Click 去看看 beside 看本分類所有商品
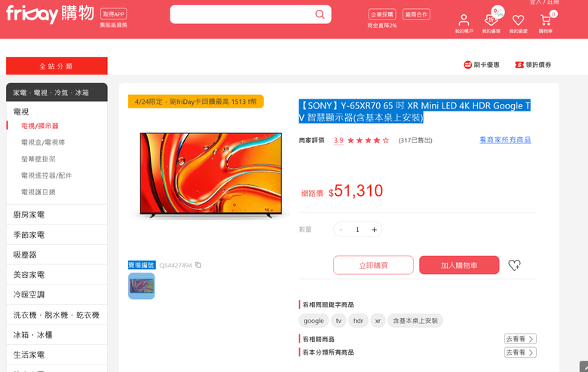The height and width of the screenshot is (372, 588). click(x=520, y=352)
